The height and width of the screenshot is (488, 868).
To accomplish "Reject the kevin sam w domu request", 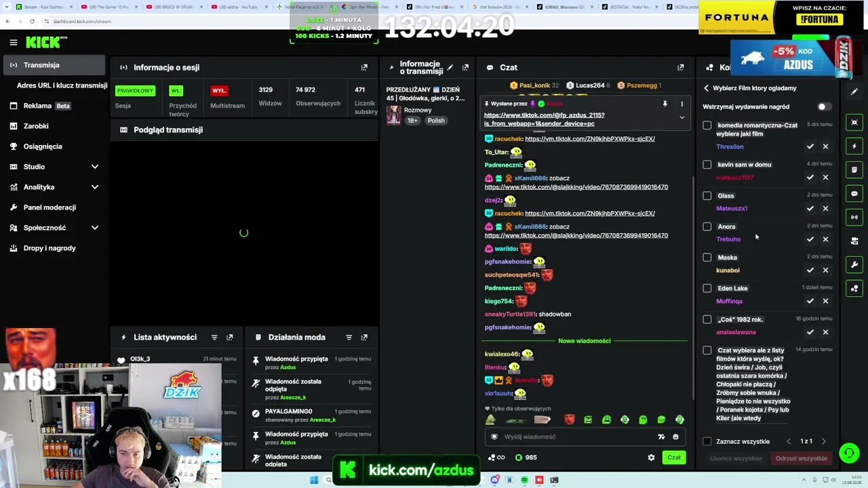I will point(825,178).
